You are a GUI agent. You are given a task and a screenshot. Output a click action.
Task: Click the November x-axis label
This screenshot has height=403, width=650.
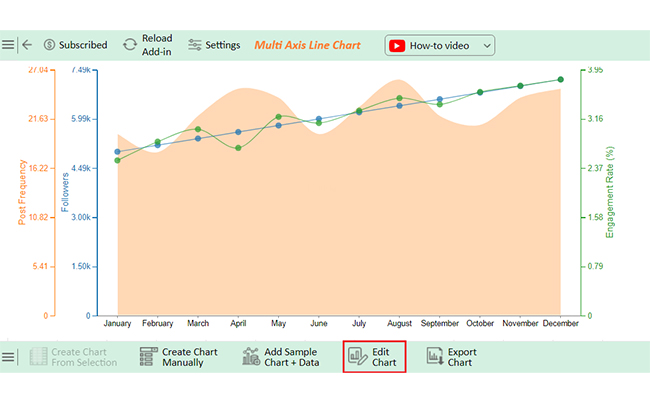click(520, 323)
